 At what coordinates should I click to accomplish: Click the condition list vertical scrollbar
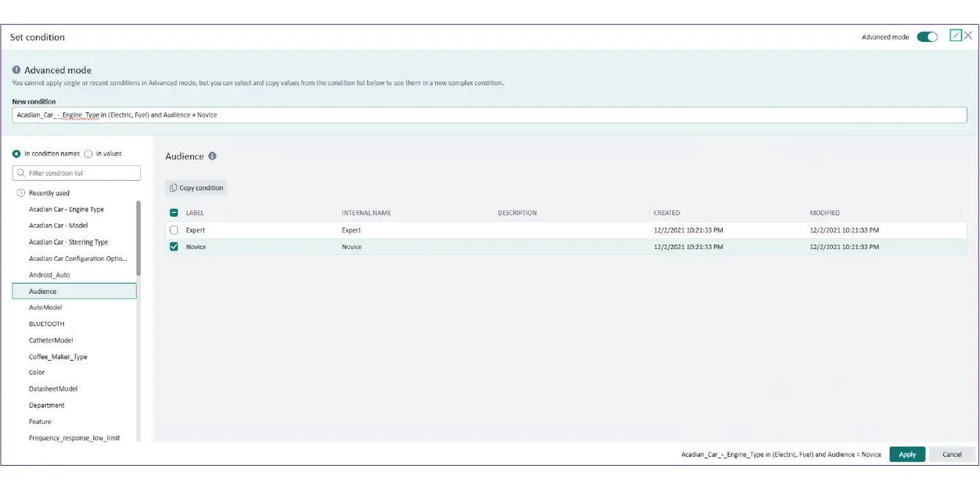(x=138, y=235)
